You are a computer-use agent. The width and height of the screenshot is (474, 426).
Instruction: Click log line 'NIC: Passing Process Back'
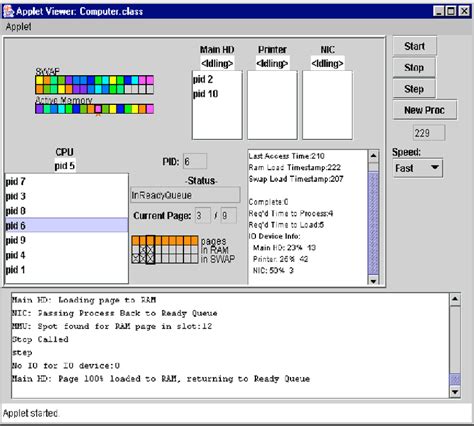tap(115, 313)
